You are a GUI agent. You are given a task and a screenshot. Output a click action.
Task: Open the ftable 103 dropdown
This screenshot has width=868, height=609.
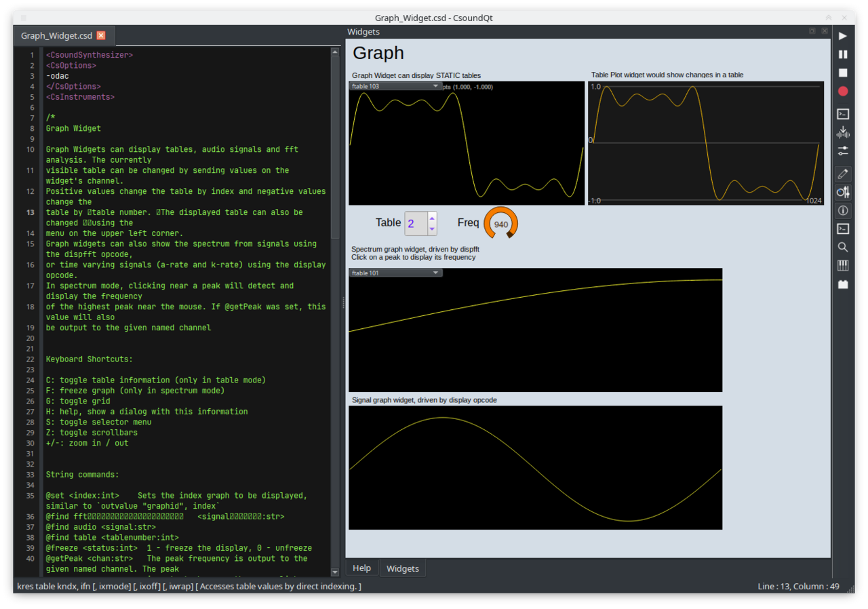(395, 86)
